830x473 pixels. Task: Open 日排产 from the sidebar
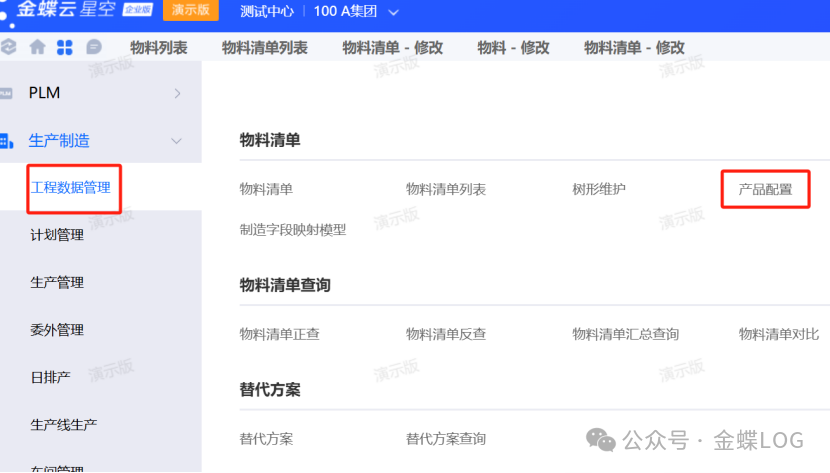tap(50, 377)
